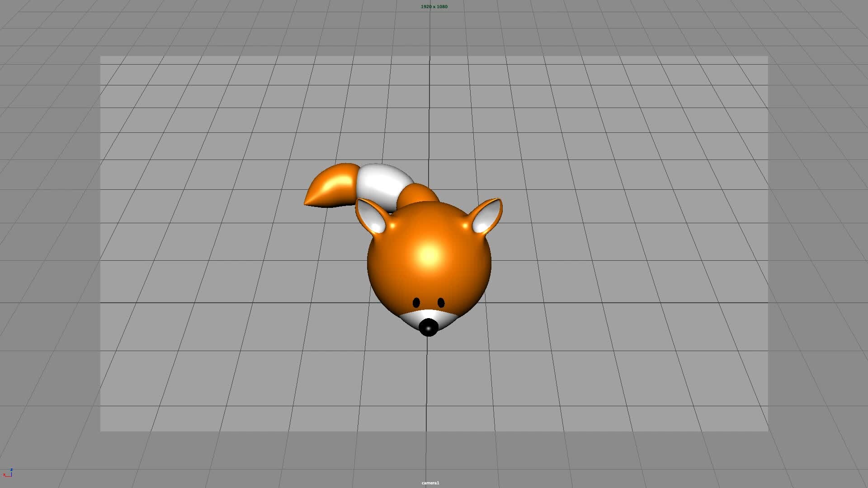Click the small highlight near right ear base

(465, 225)
